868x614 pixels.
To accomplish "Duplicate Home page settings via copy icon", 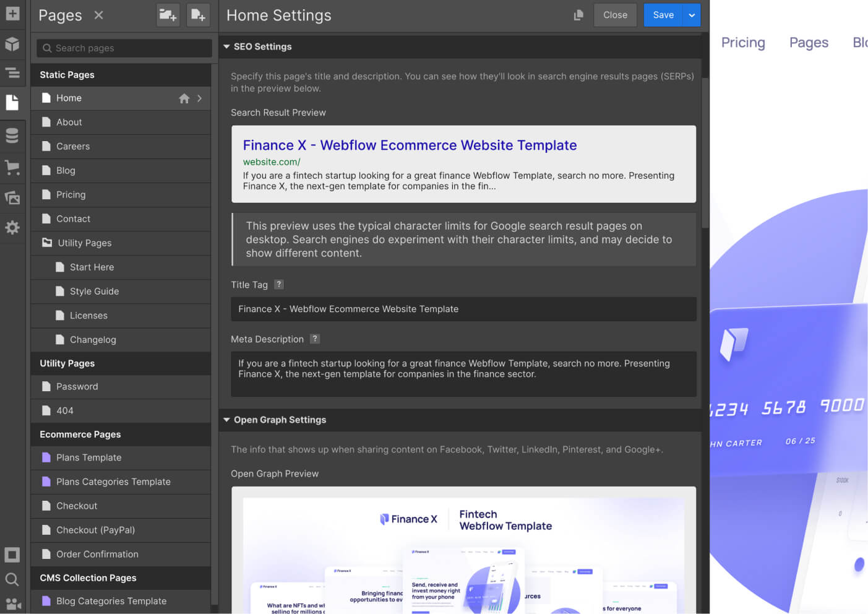I will [578, 15].
